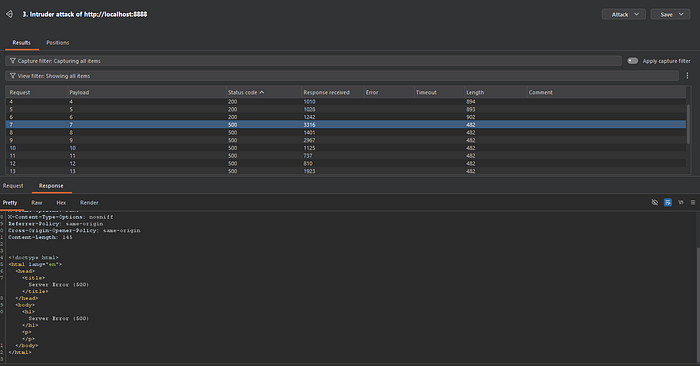Image resolution: width=700 pixels, height=366 pixels.
Task: Select request row 11 with response 737
Action: (346, 156)
